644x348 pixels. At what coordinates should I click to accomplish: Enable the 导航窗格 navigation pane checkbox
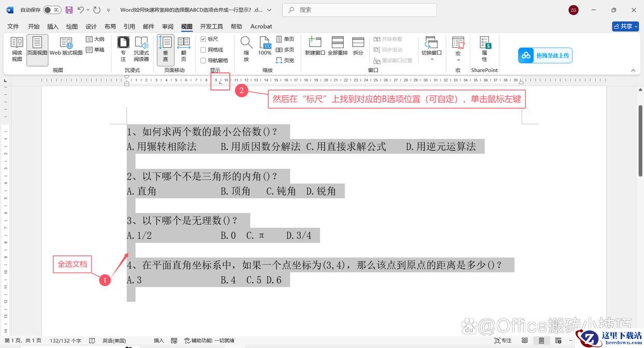coord(204,61)
